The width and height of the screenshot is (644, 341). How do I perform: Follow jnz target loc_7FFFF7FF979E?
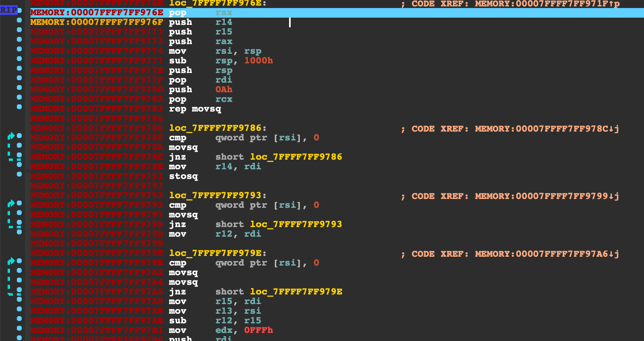coord(296,292)
